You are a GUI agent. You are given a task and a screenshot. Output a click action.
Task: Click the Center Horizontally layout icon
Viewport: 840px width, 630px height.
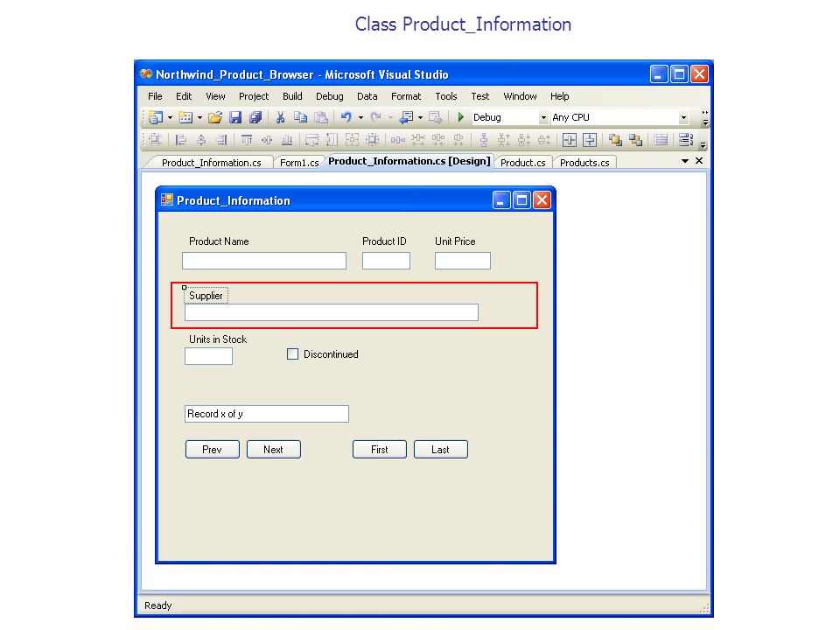570,140
